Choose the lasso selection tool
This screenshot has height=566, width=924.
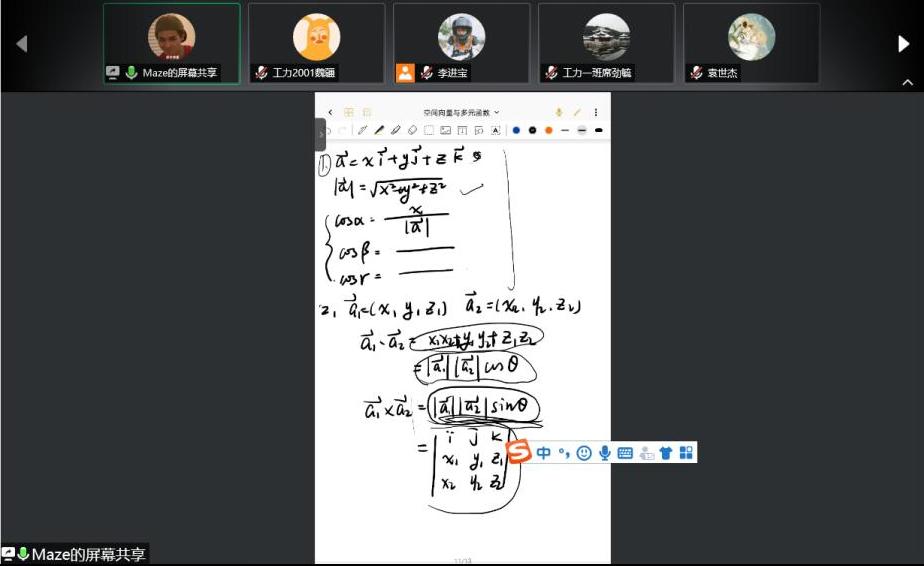(429, 130)
